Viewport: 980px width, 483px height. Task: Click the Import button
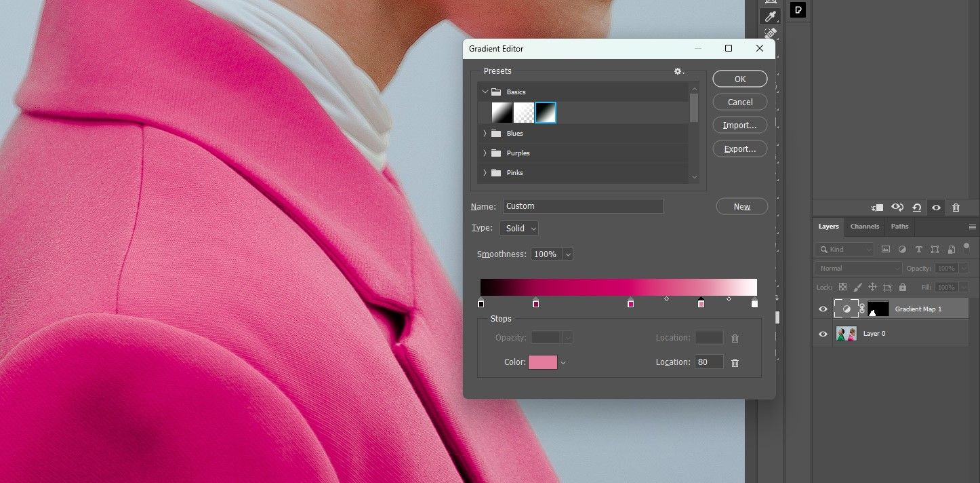pyautogui.click(x=740, y=125)
